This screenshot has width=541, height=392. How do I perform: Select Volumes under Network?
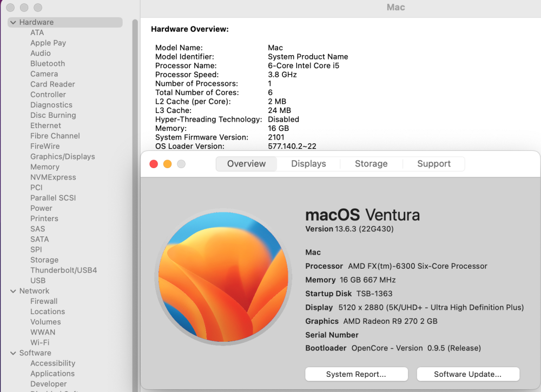pos(45,322)
